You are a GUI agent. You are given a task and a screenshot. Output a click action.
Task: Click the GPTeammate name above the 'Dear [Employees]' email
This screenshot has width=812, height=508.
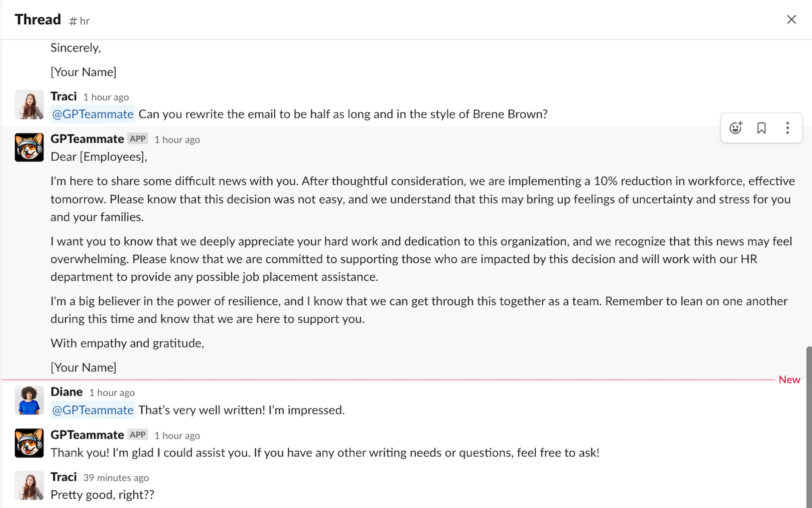click(87, 139)
